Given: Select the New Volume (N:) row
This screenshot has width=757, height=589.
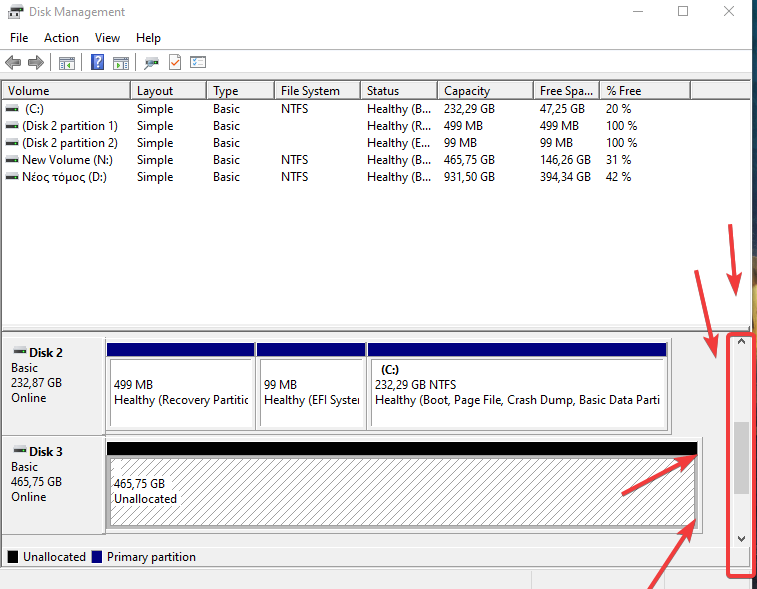Looking at the screenshot, I should tap(347, 160).
